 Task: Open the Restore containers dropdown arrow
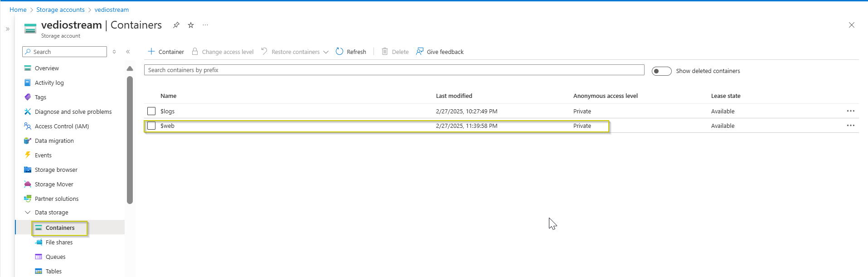[326, 52]
